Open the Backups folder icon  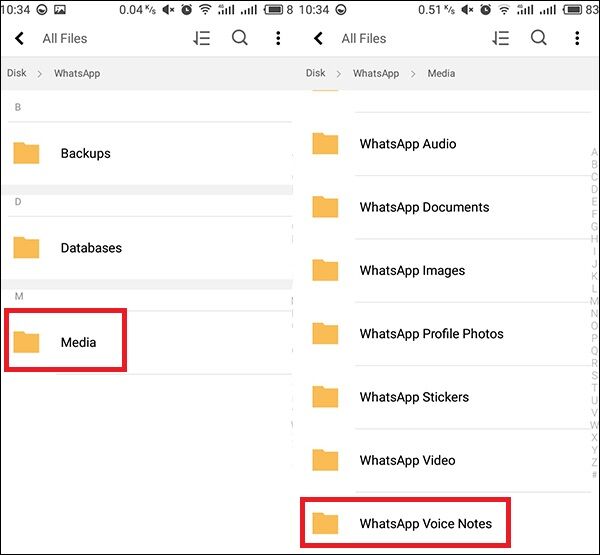26,153
